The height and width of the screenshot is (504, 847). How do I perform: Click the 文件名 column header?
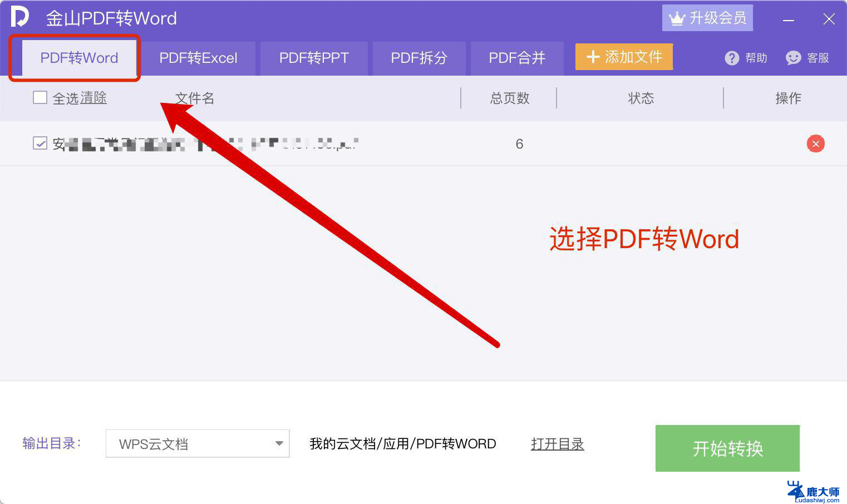(x=194, y=98)
